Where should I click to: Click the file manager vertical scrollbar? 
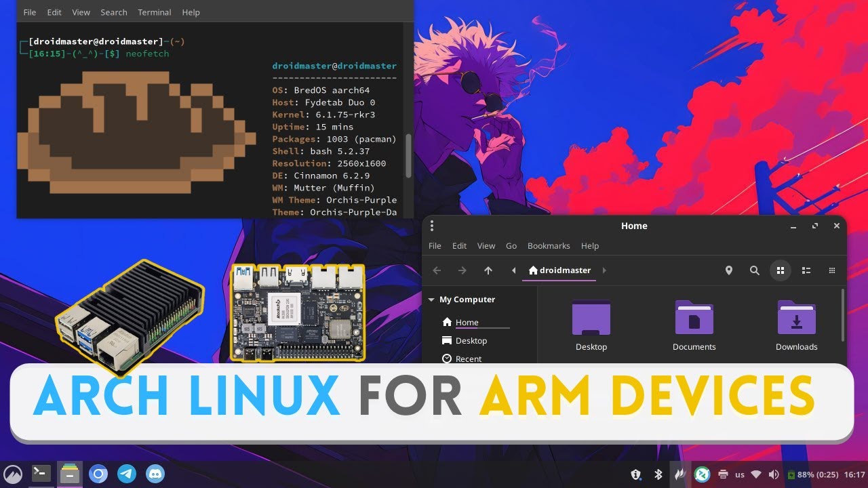tap(843, 316)
